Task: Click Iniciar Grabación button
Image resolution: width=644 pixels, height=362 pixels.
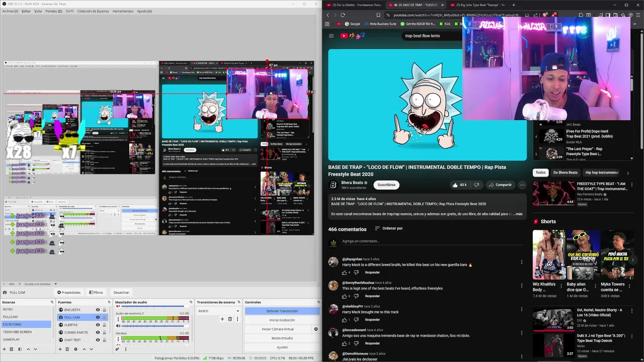Action: [x=282, y=320]
